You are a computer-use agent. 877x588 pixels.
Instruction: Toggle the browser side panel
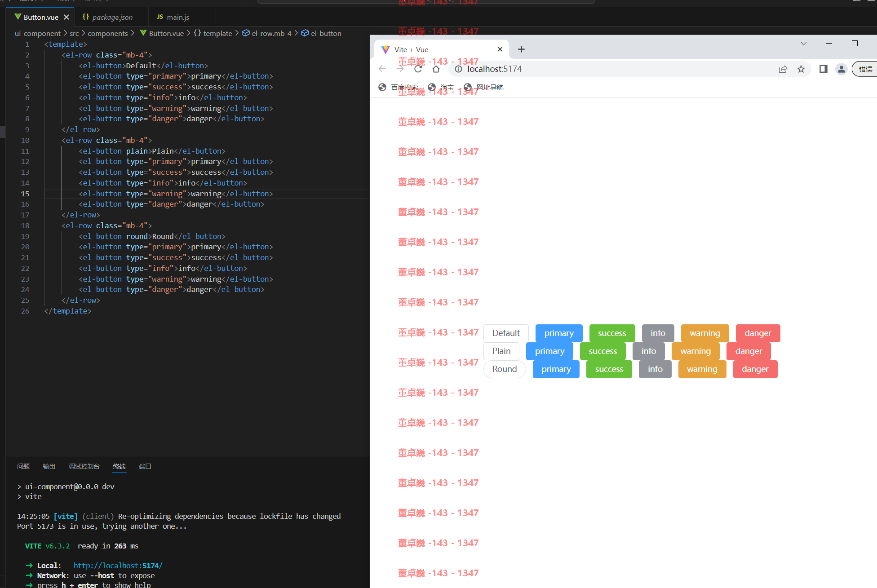pos(824,69)
